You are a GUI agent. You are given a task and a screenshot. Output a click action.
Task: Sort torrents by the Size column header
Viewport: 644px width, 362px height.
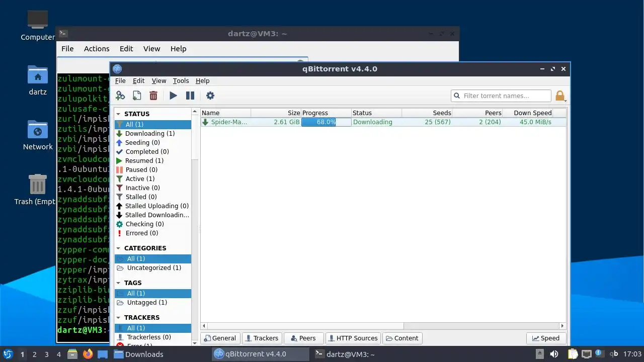(x=276, y=113)
